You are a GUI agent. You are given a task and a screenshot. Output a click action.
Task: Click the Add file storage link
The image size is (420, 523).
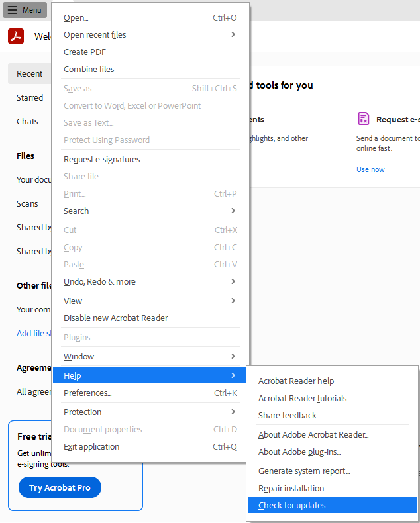pyautogui.click(x=34, y=333)
